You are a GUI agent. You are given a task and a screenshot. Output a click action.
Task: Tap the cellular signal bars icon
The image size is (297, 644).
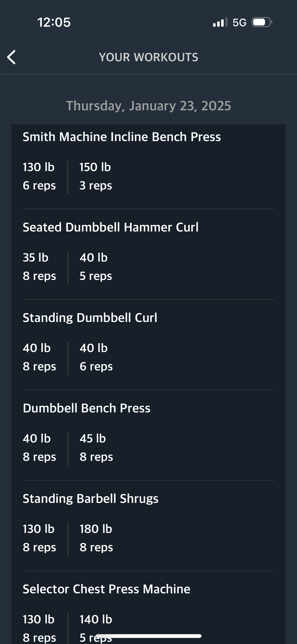click(x=220, y=22)
